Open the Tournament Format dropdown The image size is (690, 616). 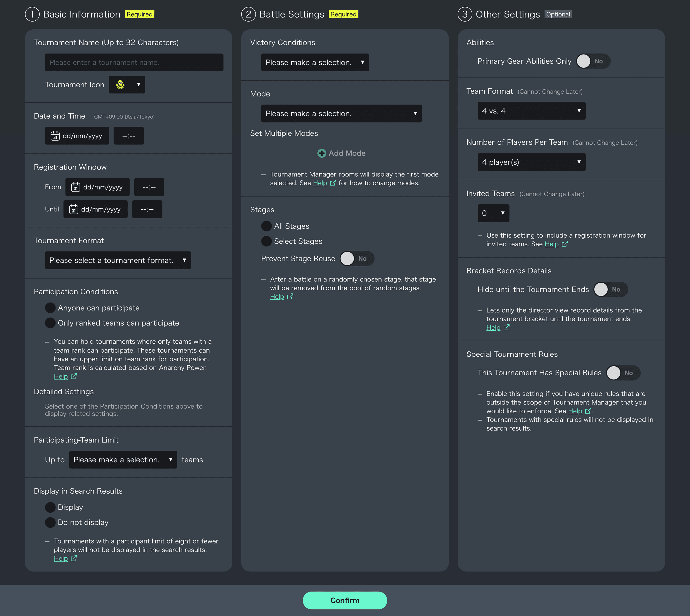tap(118, 260)
